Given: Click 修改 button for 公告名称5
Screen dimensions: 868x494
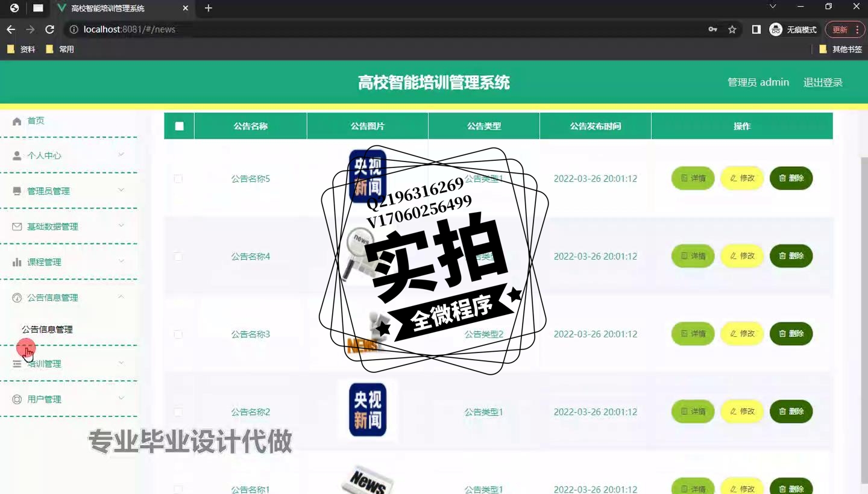Looking at the screenshot, I should click(x=742, y=178).
